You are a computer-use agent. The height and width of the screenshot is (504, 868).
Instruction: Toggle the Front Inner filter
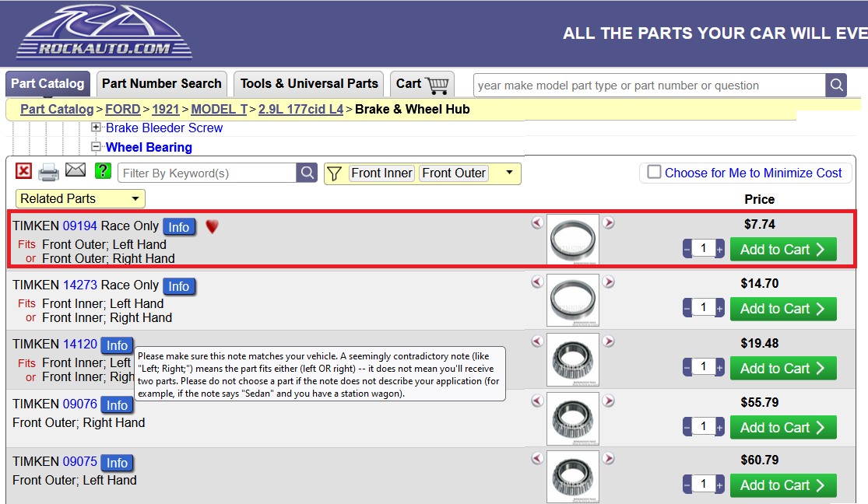click(381, 173)
